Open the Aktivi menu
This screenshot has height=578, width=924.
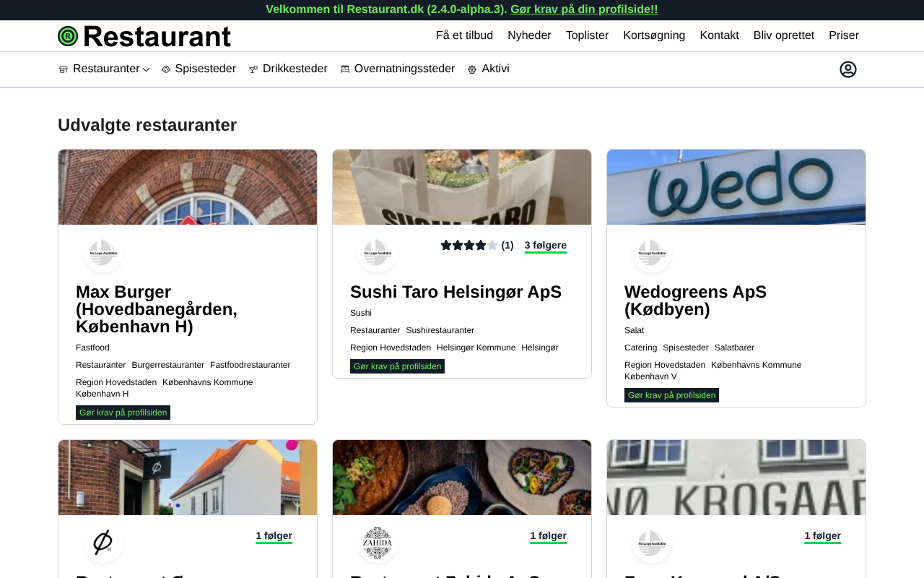(495, 69)
